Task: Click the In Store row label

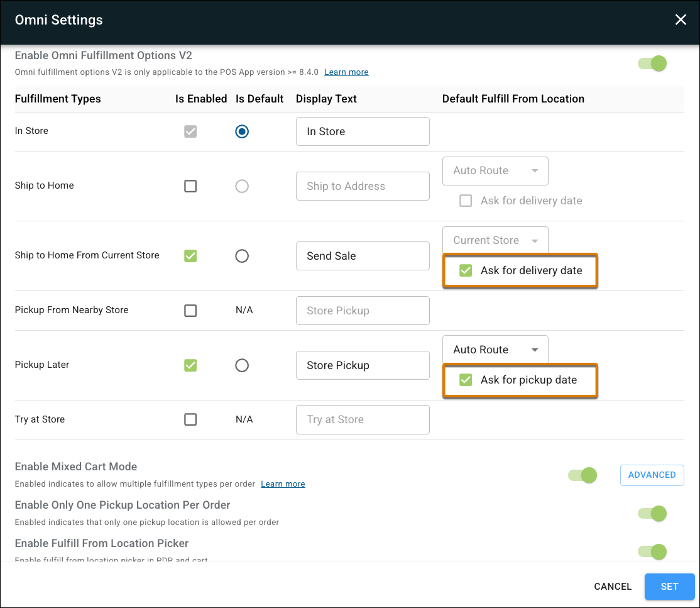Action: coord(31,131)
